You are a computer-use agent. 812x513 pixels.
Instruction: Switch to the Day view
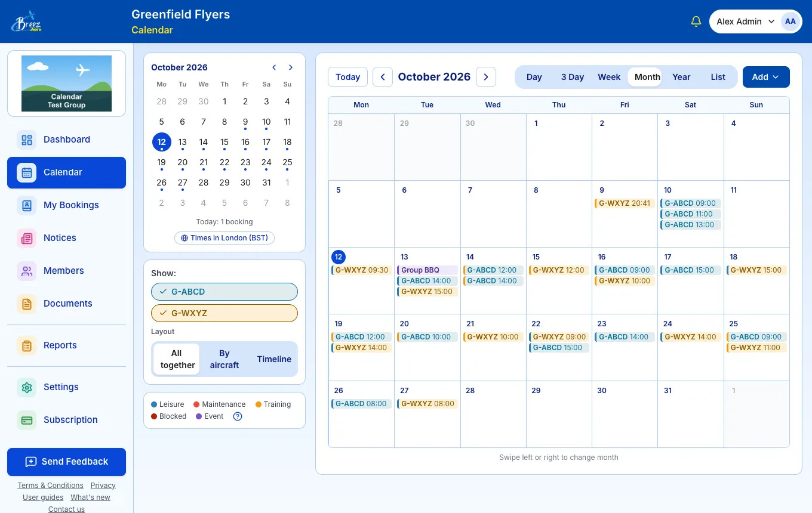click(x=534, y=77)
